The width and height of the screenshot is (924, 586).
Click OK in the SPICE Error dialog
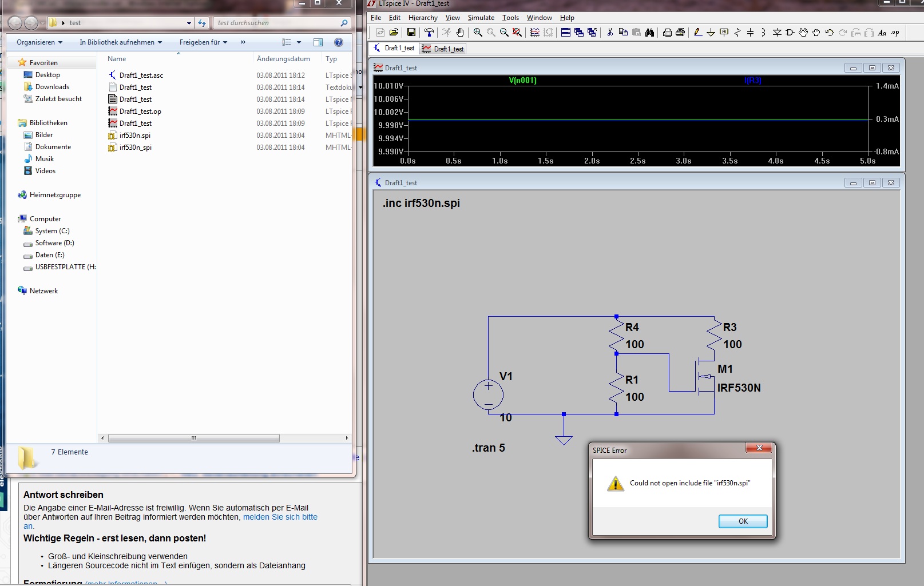pos(743,521)
